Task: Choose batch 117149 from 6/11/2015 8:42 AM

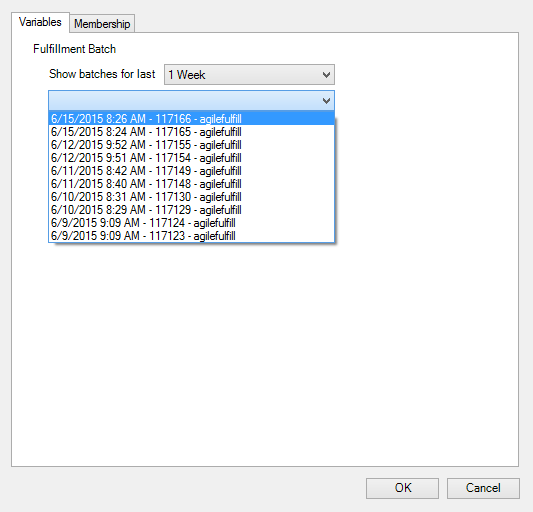Action: point(191,171)
